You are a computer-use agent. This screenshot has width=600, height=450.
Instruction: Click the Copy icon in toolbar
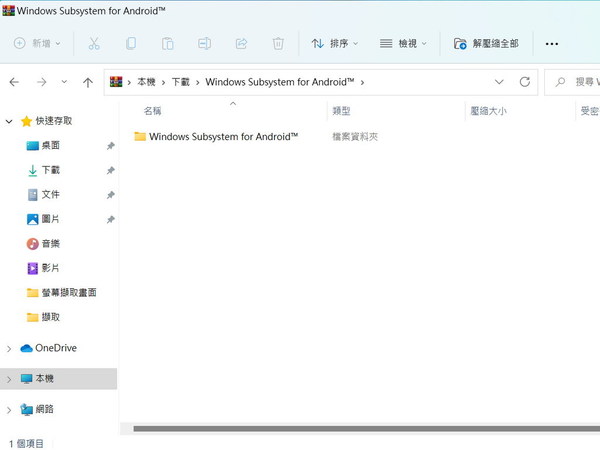tap(131, 44)
